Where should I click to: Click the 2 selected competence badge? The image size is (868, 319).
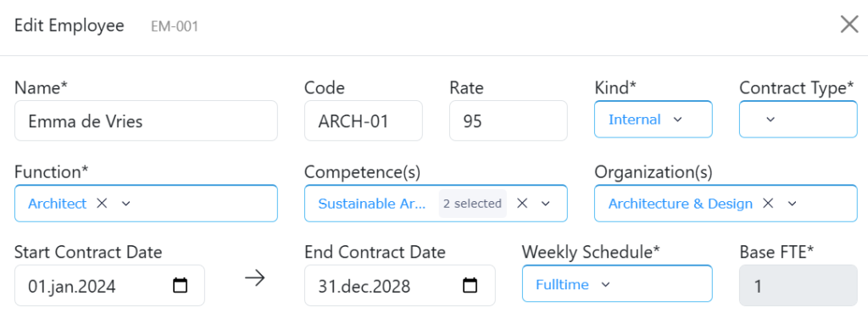tap(473, 204)
